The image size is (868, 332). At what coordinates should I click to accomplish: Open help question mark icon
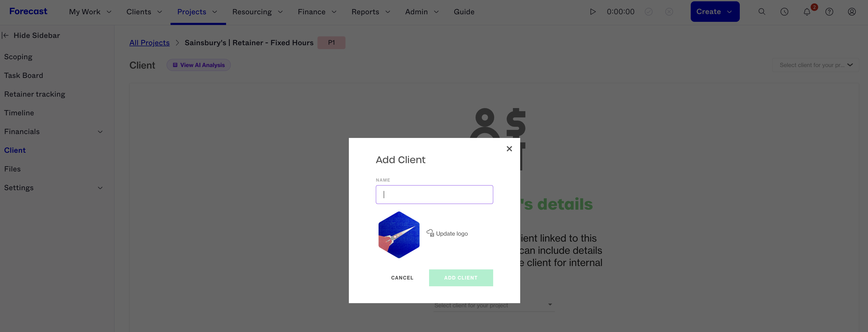click(x=829, y=12)
